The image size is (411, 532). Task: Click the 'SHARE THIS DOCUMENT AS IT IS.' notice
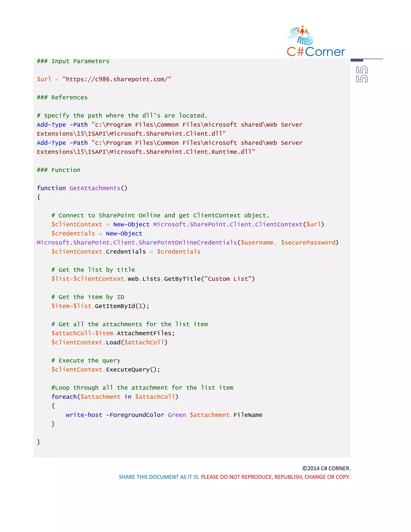click(159, 477)
